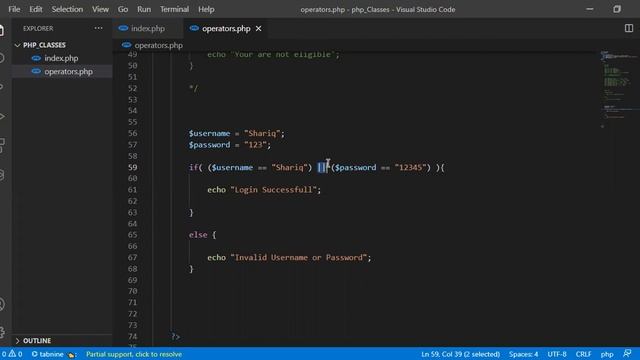Click the Split Editor icon
The image size is (640, 360).
point(629,28)
